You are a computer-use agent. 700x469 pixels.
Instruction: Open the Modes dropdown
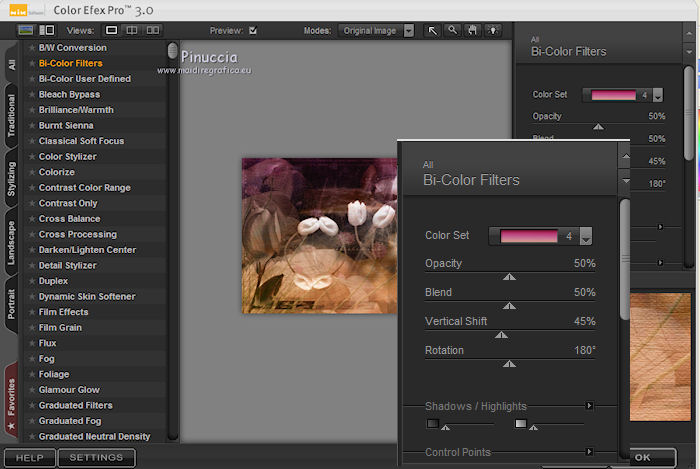pos(408,30)
